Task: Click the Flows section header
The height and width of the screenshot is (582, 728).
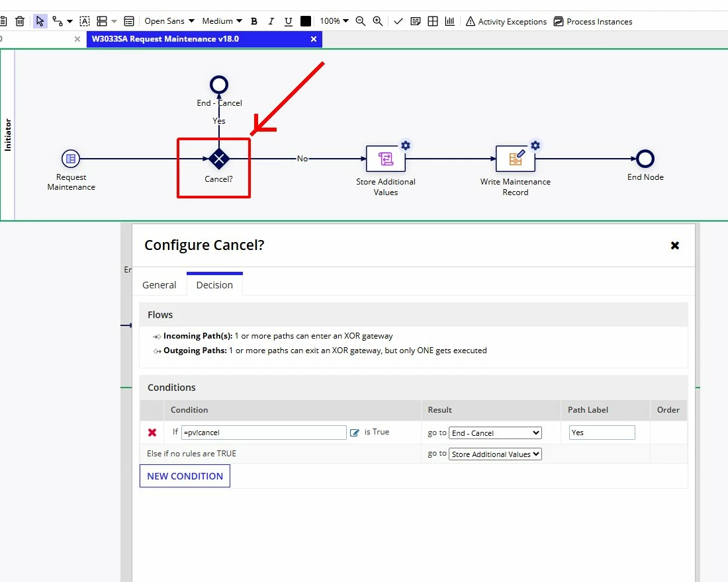Action: point(160,315)
